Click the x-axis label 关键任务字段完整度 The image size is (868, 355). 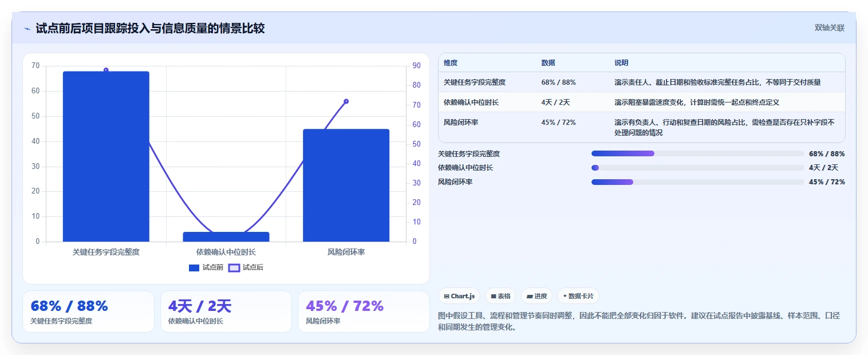pyautogui.click(x=106, y=252)
